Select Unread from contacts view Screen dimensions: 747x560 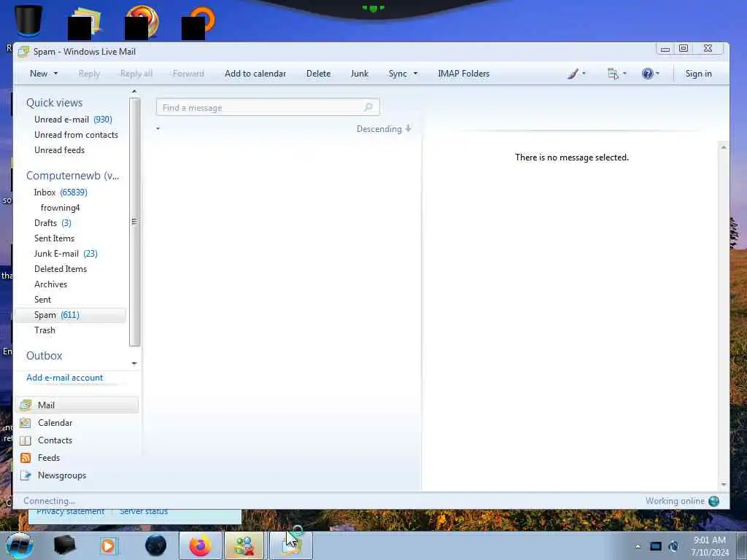(x=76, y=135)
